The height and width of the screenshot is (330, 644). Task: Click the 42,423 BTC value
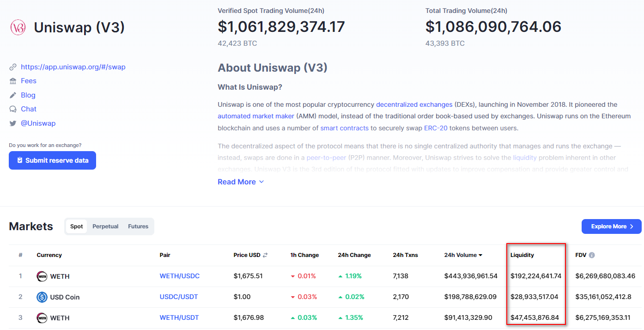(237, 43)
